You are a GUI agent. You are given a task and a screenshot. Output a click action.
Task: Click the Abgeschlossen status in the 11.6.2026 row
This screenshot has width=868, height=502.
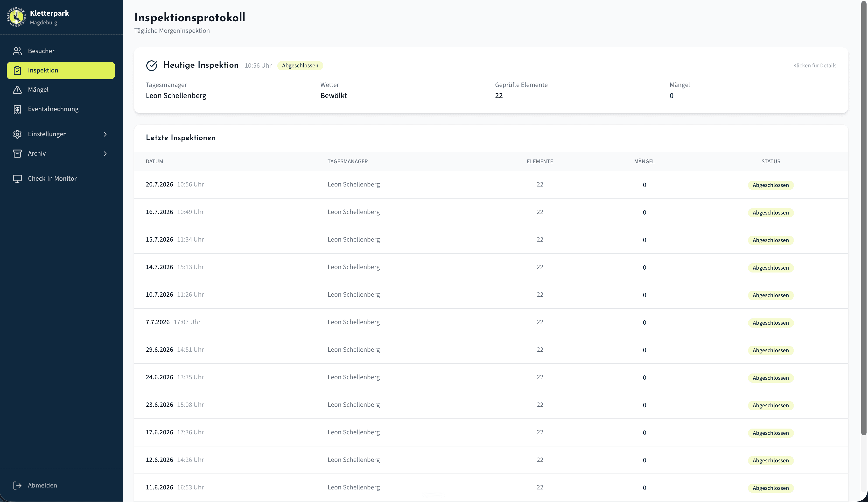tap(770, 488)
